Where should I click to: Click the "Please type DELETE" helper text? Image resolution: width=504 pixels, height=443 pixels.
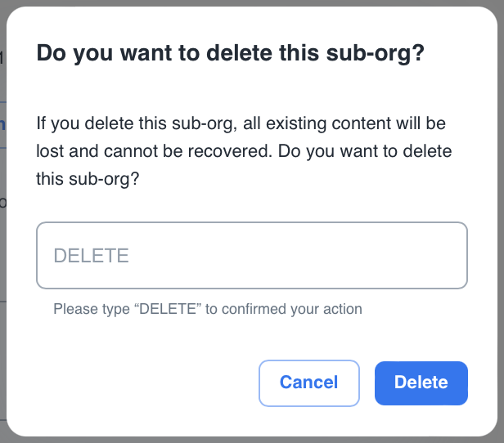(207, 309)
